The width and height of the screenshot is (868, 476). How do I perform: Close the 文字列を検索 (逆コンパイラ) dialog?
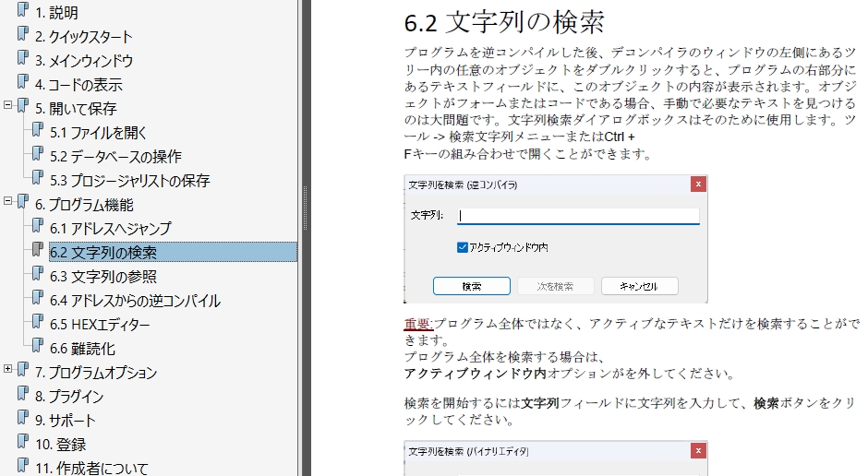click(699, 184)
